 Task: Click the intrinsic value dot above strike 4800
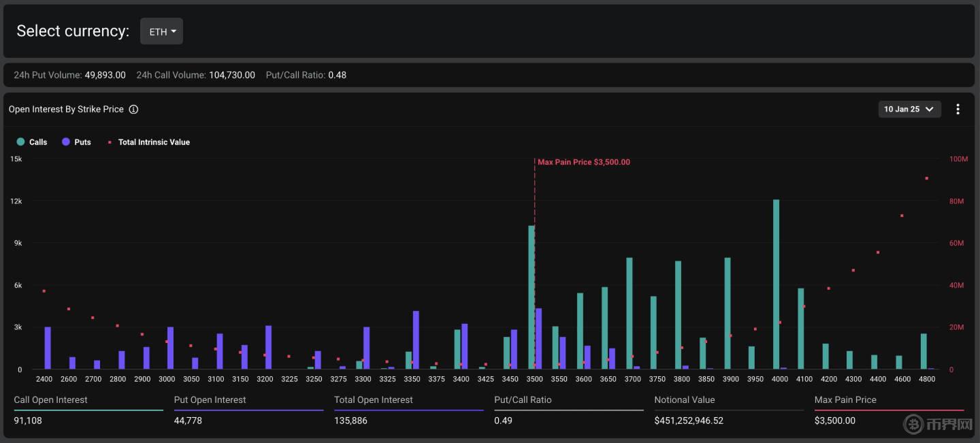926,178
